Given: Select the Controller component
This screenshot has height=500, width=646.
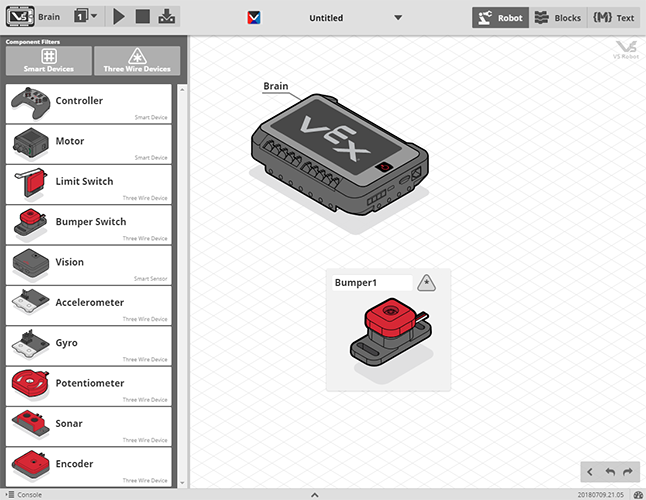Looking at the screenshot, I should point(89,103).
